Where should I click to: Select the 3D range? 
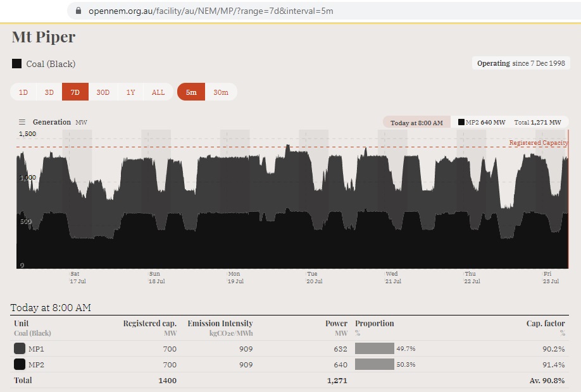click(49, 92)
